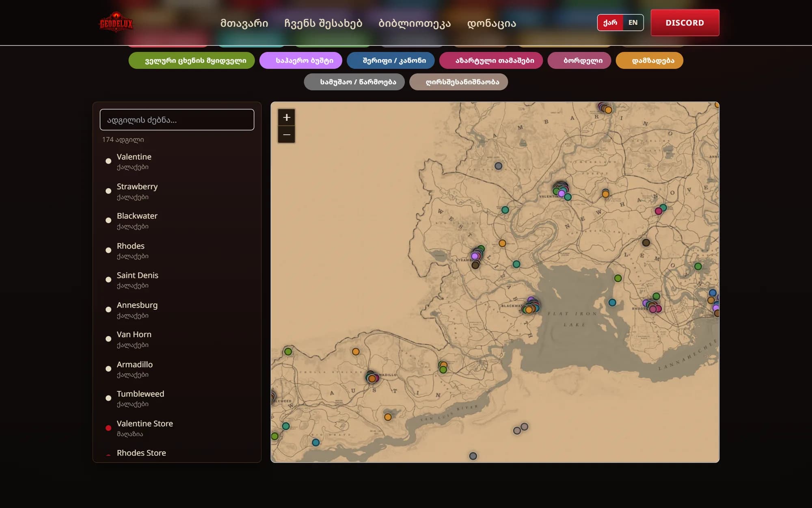Click the orange marker east of Valentine
Image resolution: width=812 pixels, height=508 pixels.
(605, 194)
